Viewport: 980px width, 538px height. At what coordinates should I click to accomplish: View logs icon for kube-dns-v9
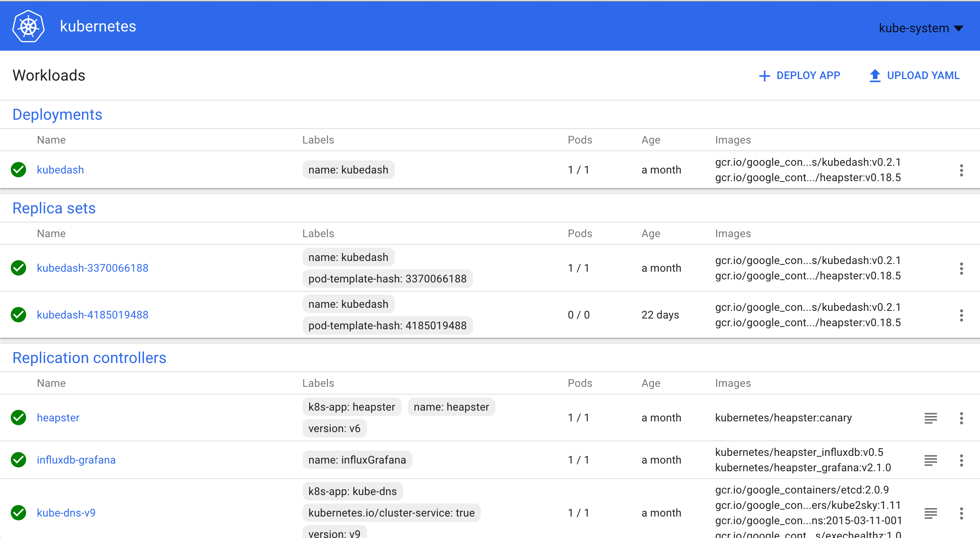[x=931, y=513]
